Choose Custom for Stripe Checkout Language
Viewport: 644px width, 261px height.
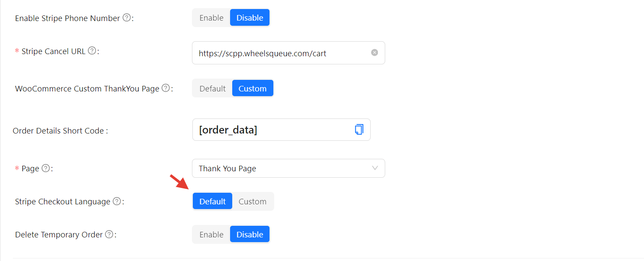click(252, 202)
